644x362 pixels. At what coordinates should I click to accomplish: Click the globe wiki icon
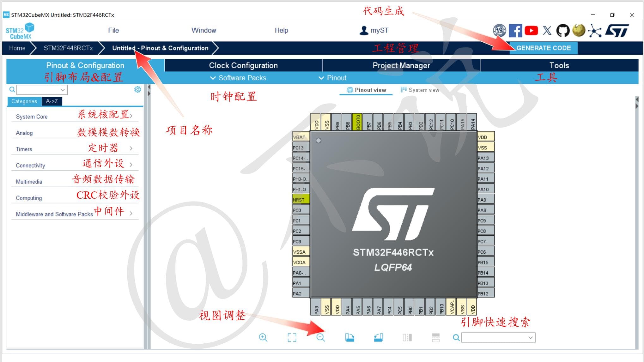(x=579, y=31)
